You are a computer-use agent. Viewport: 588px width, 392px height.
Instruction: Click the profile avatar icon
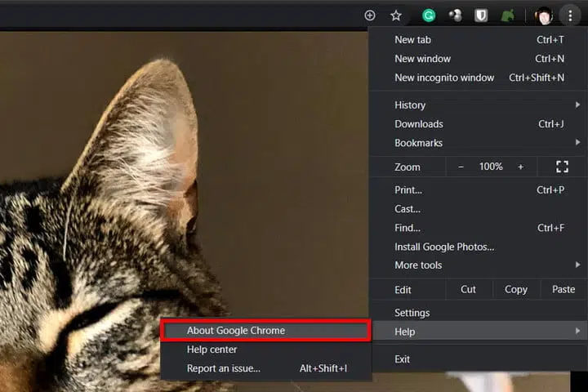pos(544,16)
